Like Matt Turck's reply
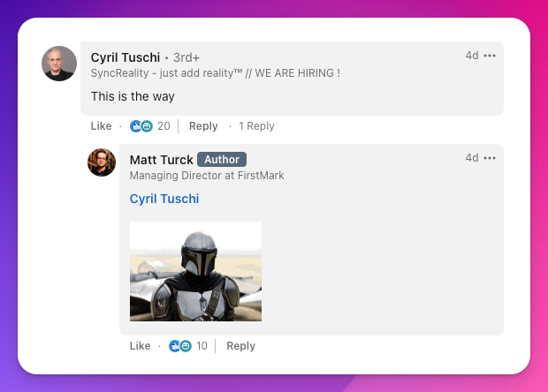Image resolution: width=548 pixels, height=392 pixels. [141, 346]
